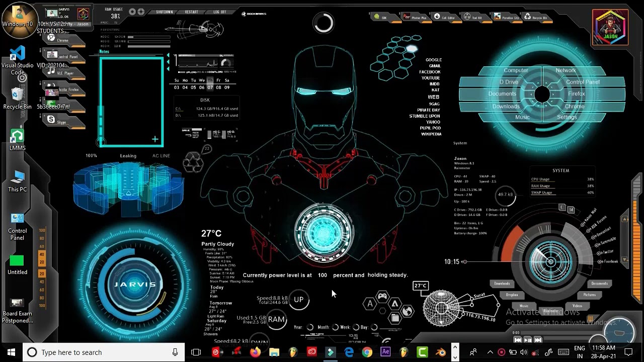This screenshot has height=362, width=644.
Task: Click the Windows Start button
Action: click(11, 352)
